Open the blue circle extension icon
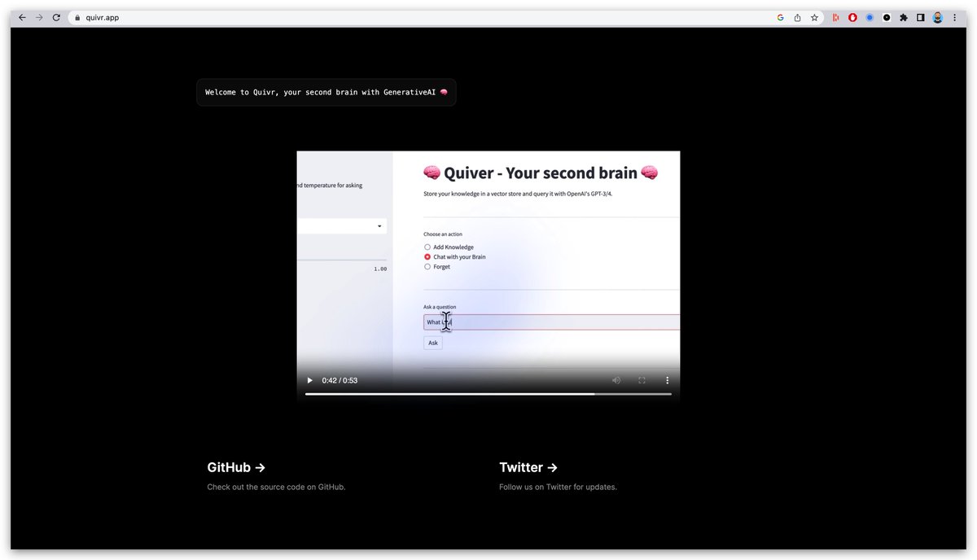 870,17
